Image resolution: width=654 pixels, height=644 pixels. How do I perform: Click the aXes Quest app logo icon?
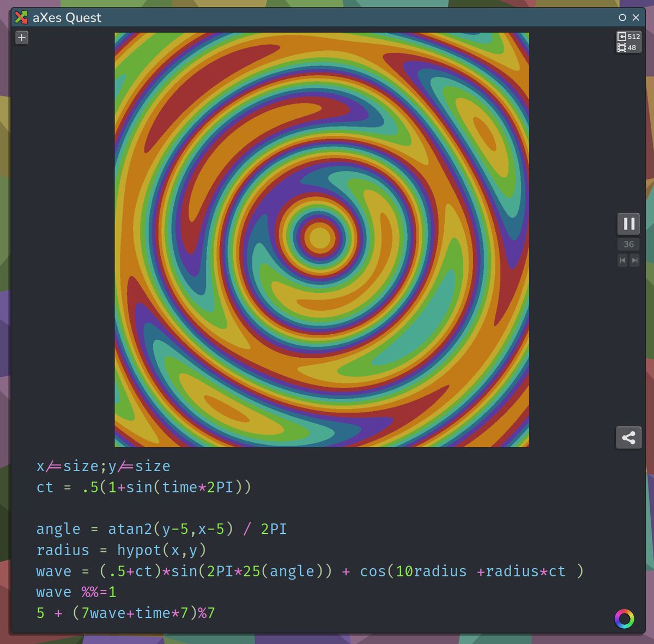click(x=21, y=17)
